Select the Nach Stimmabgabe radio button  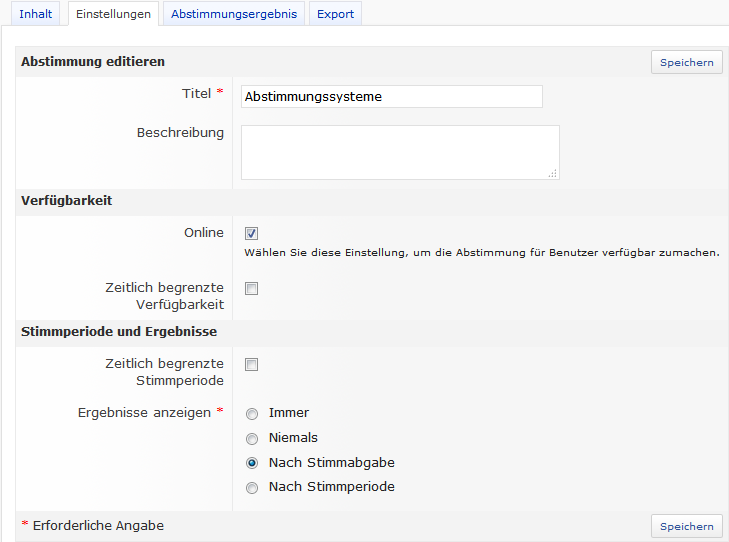pos(252,463)
